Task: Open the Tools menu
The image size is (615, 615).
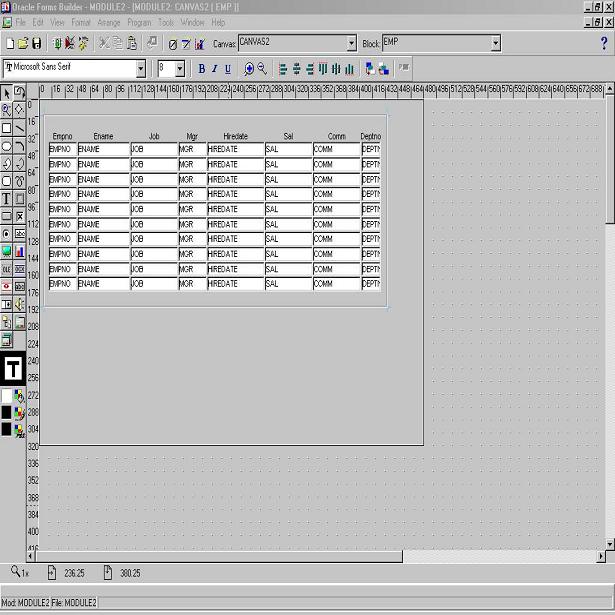Action: (x=166, y=22)
